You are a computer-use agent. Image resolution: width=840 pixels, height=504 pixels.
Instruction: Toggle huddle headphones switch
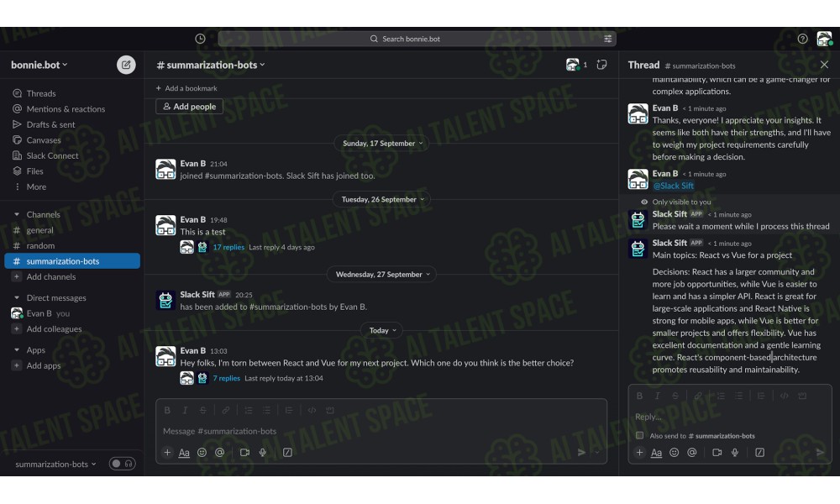122,464
